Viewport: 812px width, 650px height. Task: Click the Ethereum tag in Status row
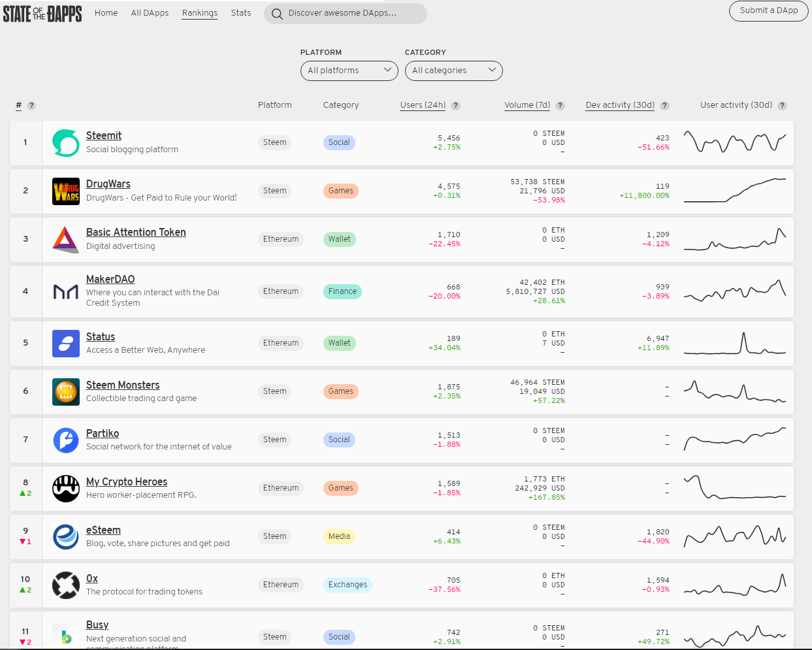(x=281, y=343)
